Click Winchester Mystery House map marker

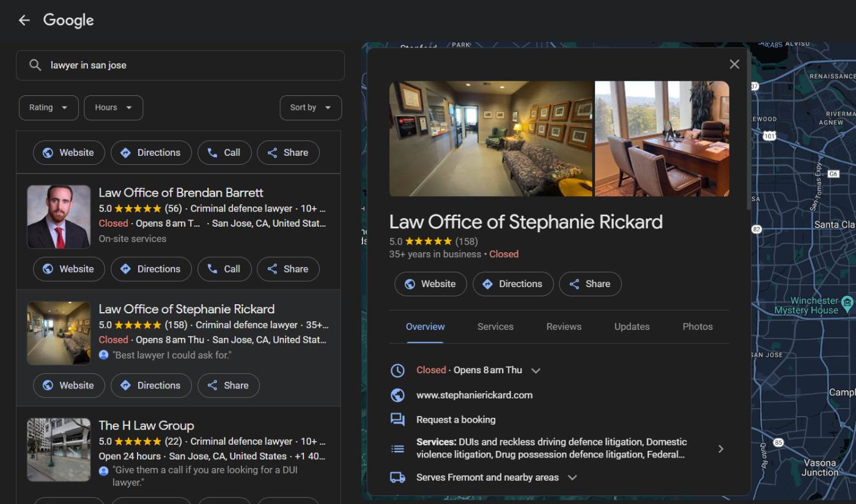coord(847,302)
